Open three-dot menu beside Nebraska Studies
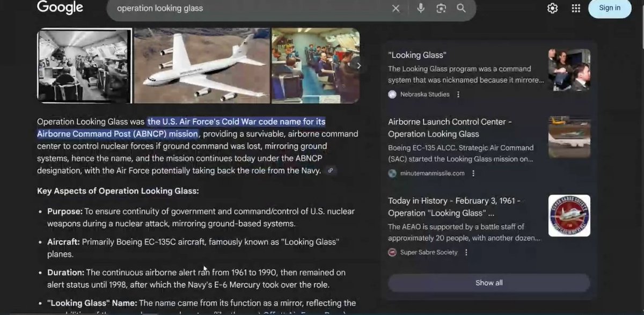 458,94
